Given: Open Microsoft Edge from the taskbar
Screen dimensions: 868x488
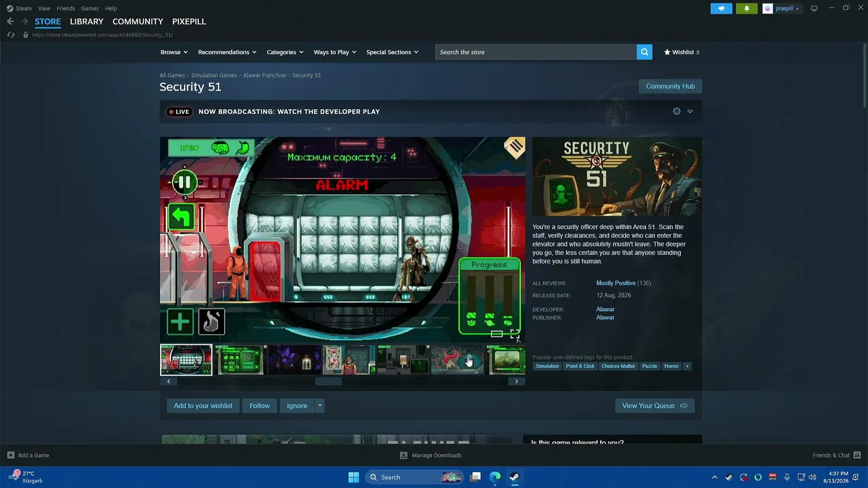Looking at the screenshot, I should coord(495,477).
